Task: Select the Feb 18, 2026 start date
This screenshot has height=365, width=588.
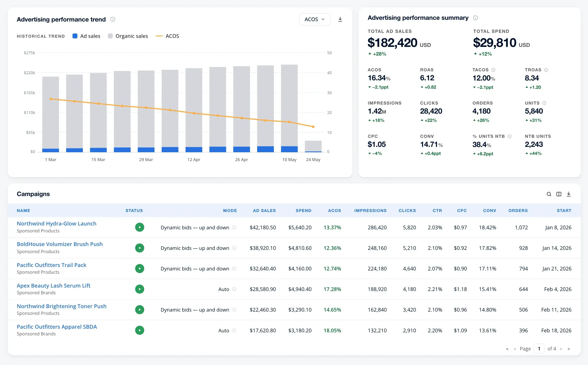Action: pos(556,330)
